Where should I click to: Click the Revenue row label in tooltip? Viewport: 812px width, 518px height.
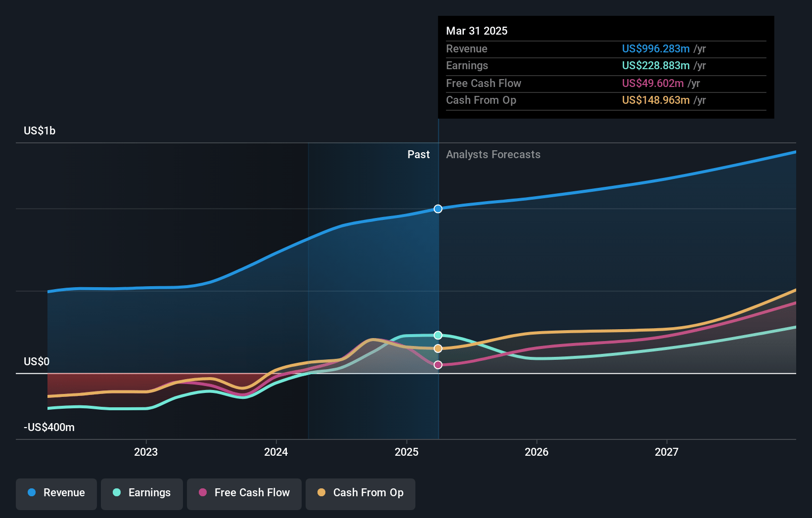coord(466,48)
